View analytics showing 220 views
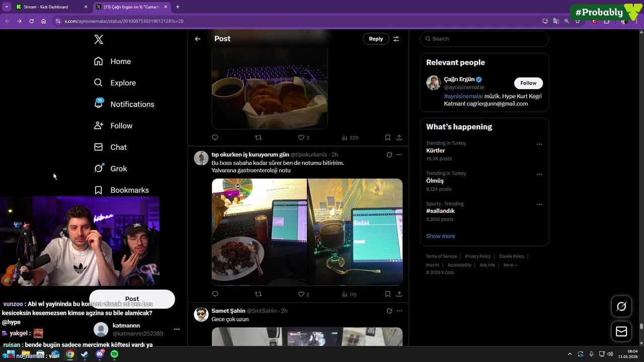644x362 pixels. pyautogui.click(x=350, y=137)
